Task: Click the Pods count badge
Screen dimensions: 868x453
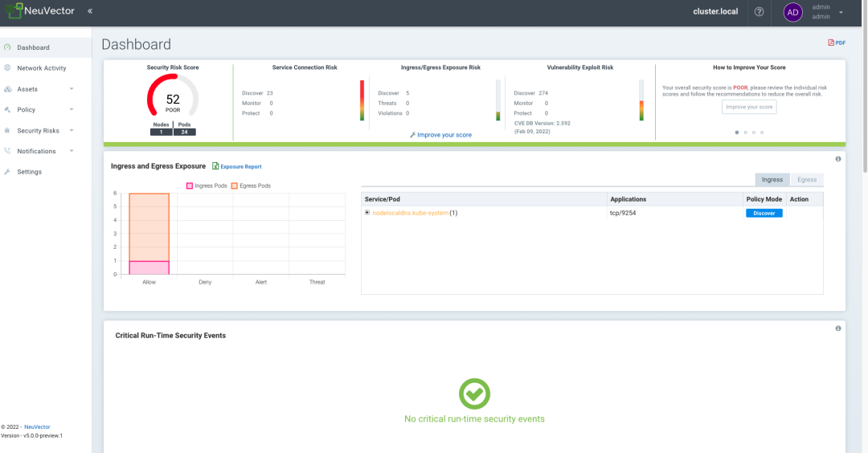Action: (184, 133)
